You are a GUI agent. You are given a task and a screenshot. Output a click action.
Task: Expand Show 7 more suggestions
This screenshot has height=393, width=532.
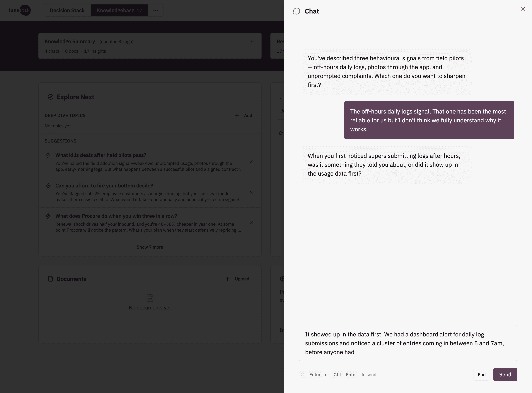coord(150,247)
